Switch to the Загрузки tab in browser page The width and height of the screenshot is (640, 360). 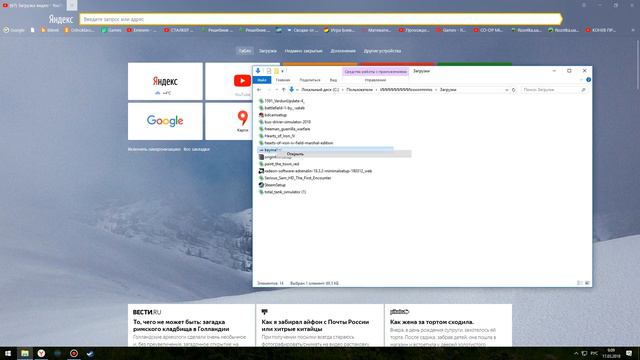click(268, 51)
